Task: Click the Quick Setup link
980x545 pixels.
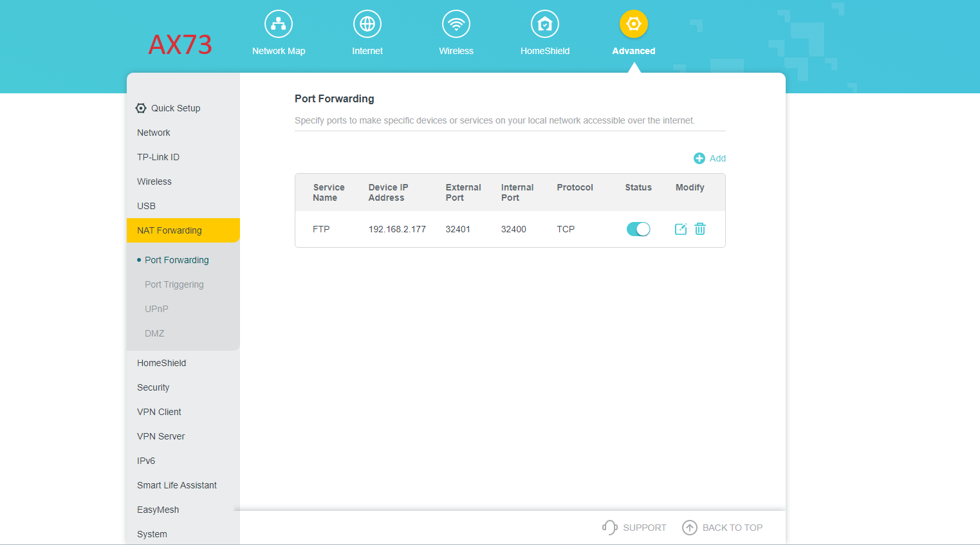Action: pyautogui.click(x=169, y=108)
